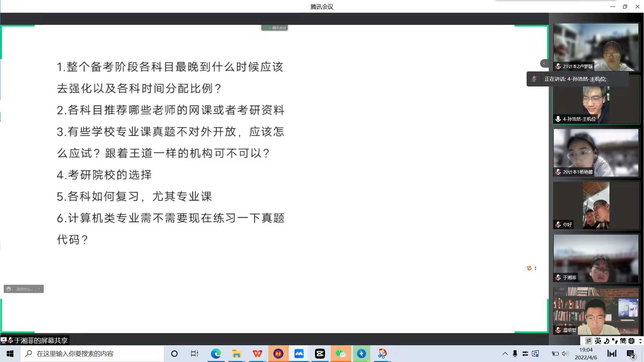644x362 pixels.
Task: Toggle IME Chinese/English mode (英)
Action: (598, 341)
